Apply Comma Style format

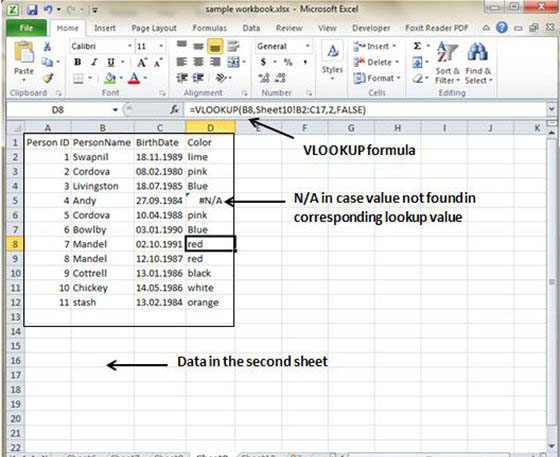(x=305, y=62)
